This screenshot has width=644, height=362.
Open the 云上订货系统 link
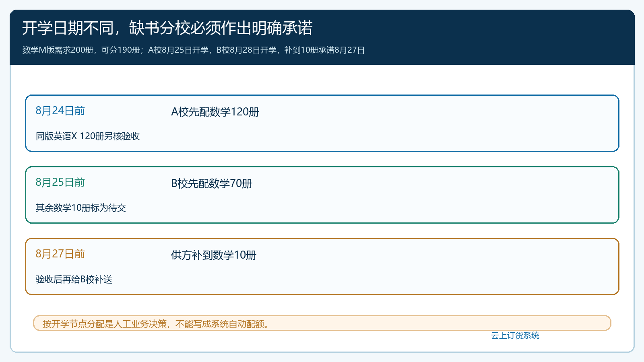pyautogui.click(x=515, y=335)
